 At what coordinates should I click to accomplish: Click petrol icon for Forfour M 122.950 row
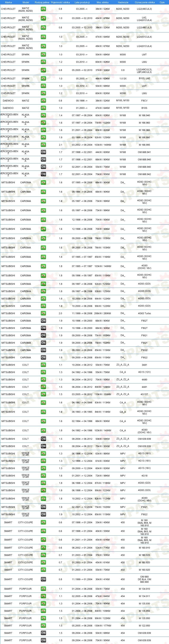coord(43,626)
